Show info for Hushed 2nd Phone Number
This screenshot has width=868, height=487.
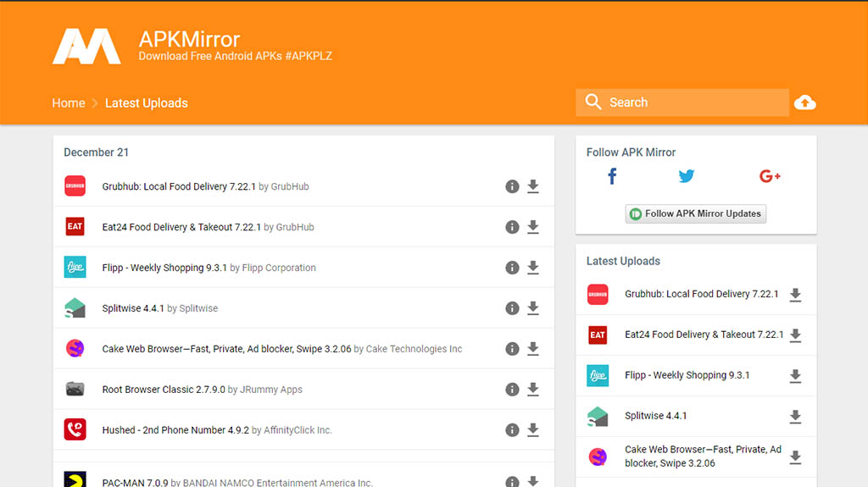pyautogui.click(x=512, y=430)
